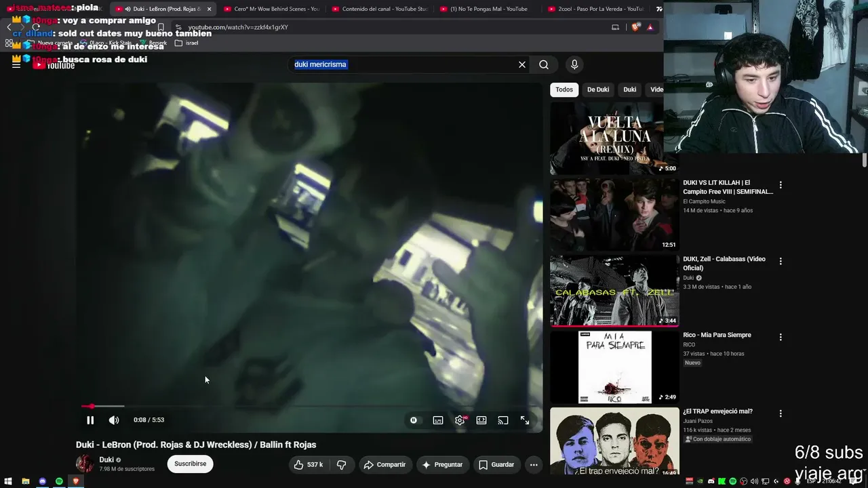Dislike the Duki LeBron video
The width and height of the screenshot is (868, 488).
click(342, 464)
